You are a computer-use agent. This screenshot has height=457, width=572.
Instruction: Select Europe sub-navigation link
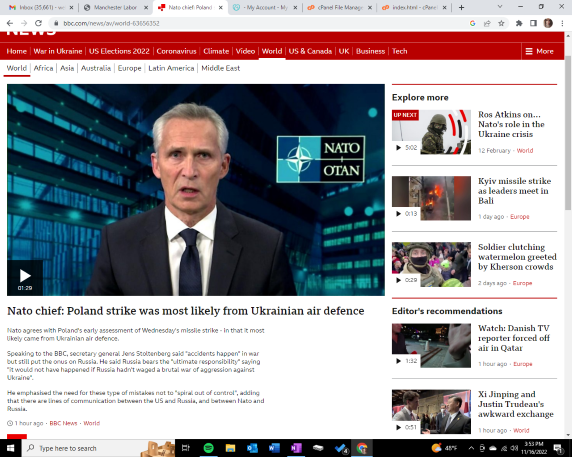click(x=129, y=68)
